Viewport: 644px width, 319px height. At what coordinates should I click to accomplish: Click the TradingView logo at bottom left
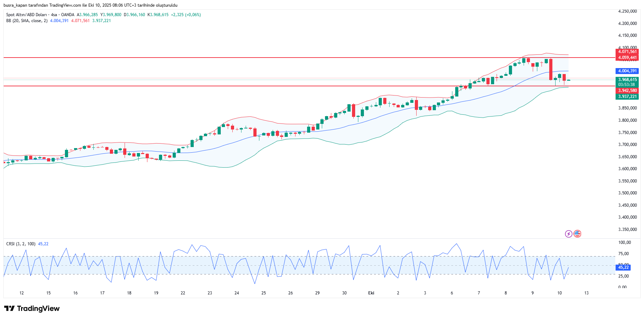pyautogui.click(x=32, y=308)
